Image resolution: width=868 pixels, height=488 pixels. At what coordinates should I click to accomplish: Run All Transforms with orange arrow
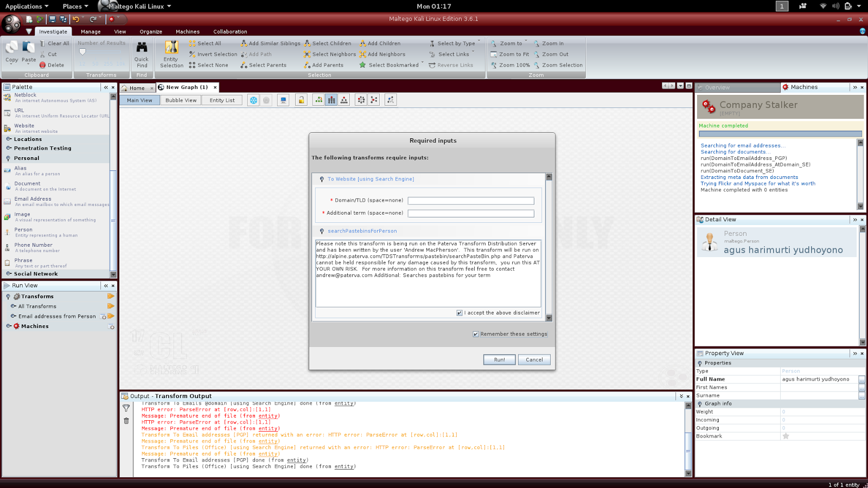pyautogui.click(x=111, y=306)
